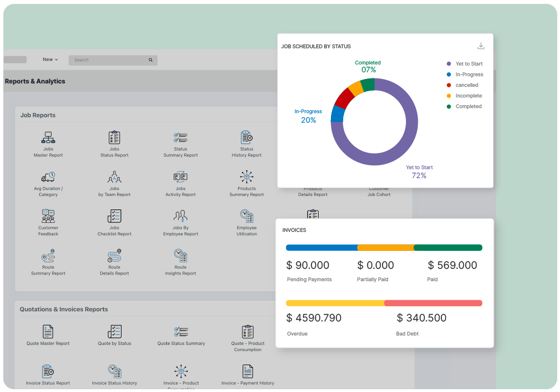Open the Route Summary Report icon
This screenshot has width=560, height=392.
point(48,256)
